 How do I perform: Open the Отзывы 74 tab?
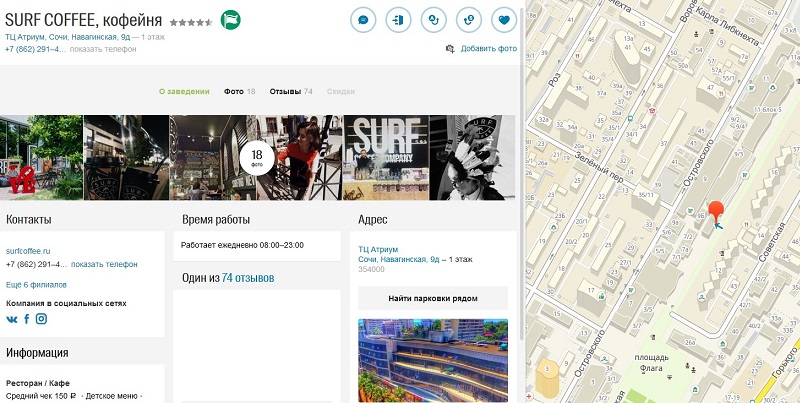pos(291,91)
